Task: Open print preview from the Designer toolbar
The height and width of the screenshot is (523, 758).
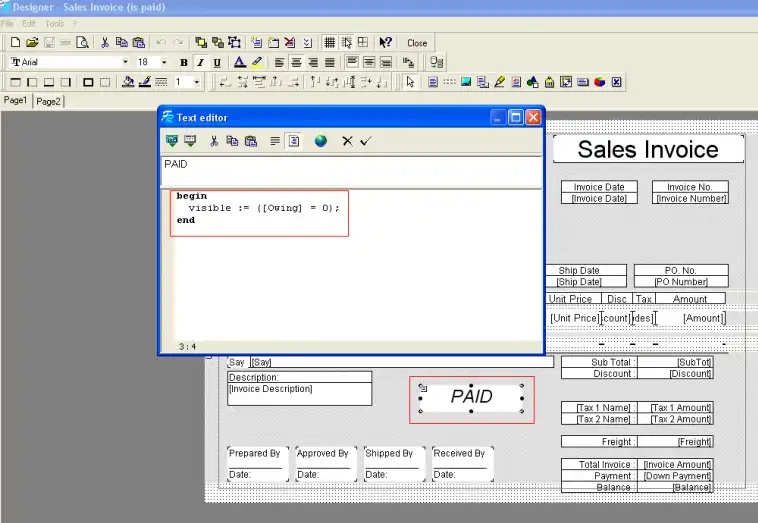Action: click(x=83, y=43)
